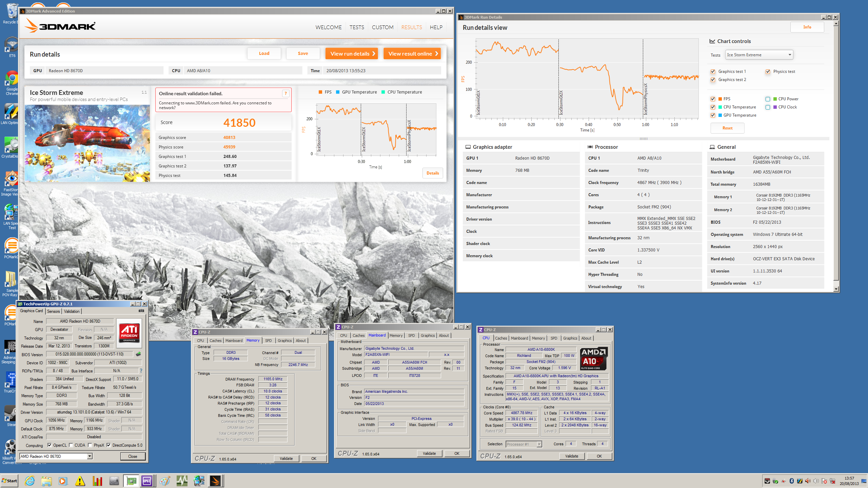Toggle the FPS chart series checkbox
The height and width of the screenshot is (488, 868).
(x=713, y=99)
